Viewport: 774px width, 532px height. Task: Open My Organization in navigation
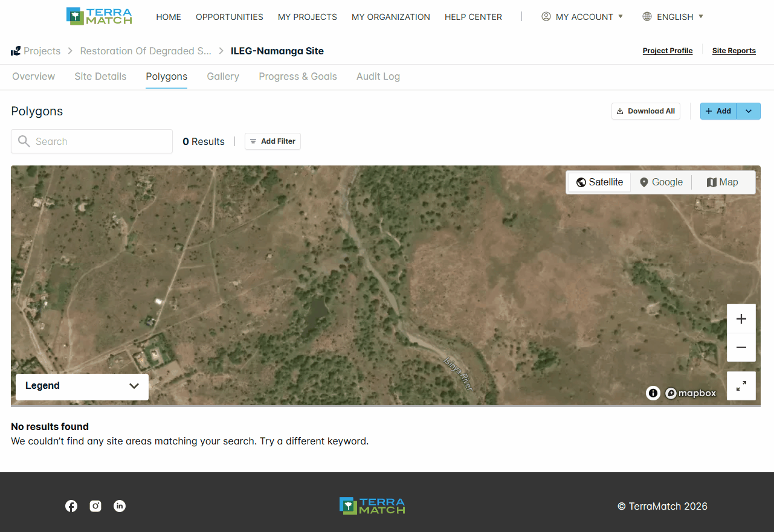391,17
